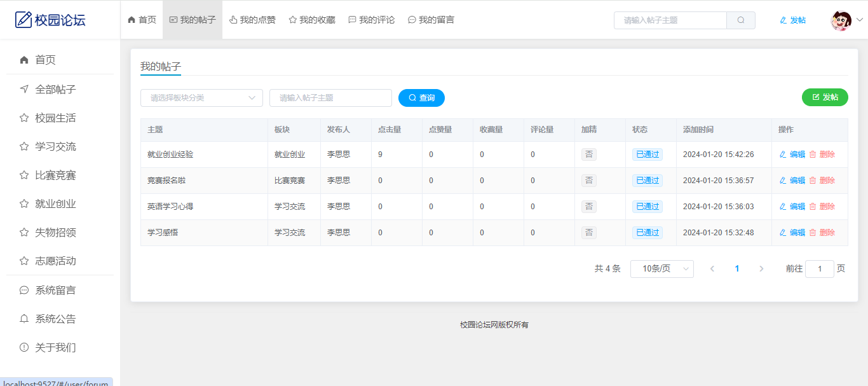Select 校园生活 in the sidebar
The height and width of the screenshot is (386, 868).
coord(55,118)
